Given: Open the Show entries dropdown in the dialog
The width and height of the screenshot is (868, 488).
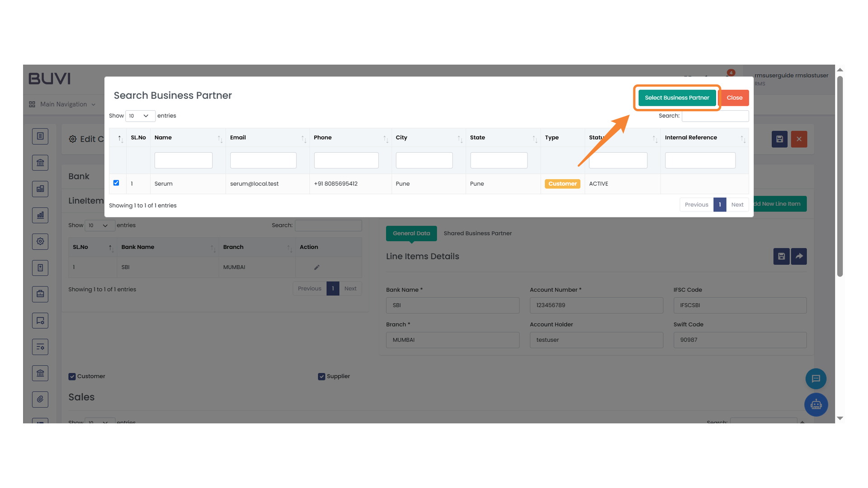Looking at the screenshot, I should tap(140, 116).
